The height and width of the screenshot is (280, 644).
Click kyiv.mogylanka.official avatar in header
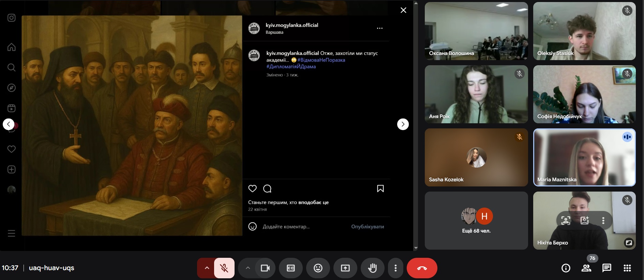(254, 28)
